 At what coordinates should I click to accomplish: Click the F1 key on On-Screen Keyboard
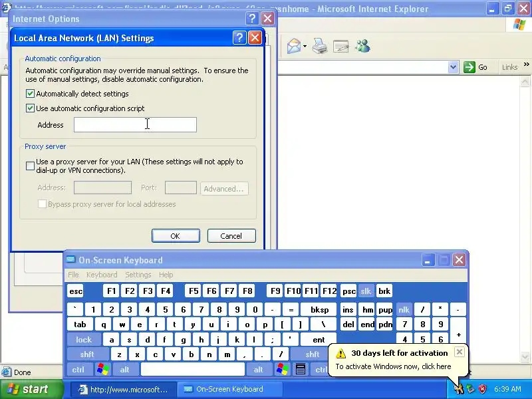pos(111,291)
